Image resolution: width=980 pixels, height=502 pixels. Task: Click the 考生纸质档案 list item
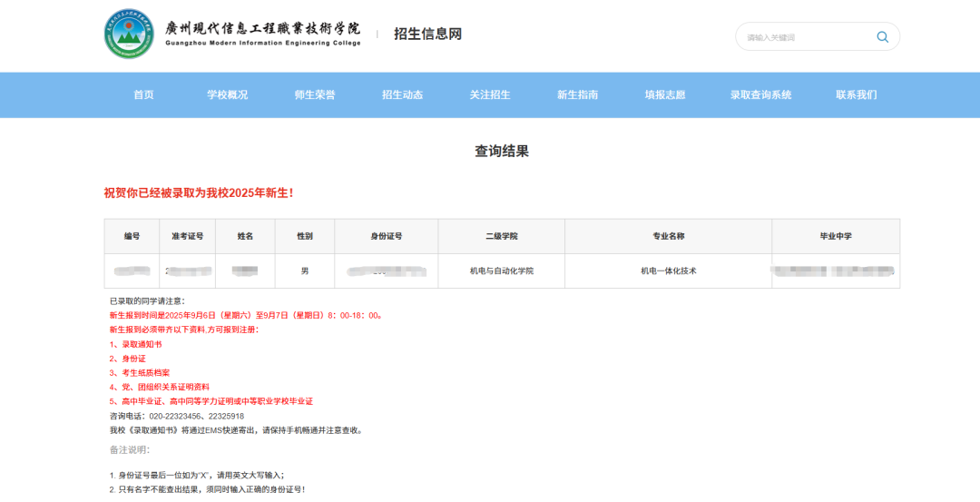click(140, 373)
